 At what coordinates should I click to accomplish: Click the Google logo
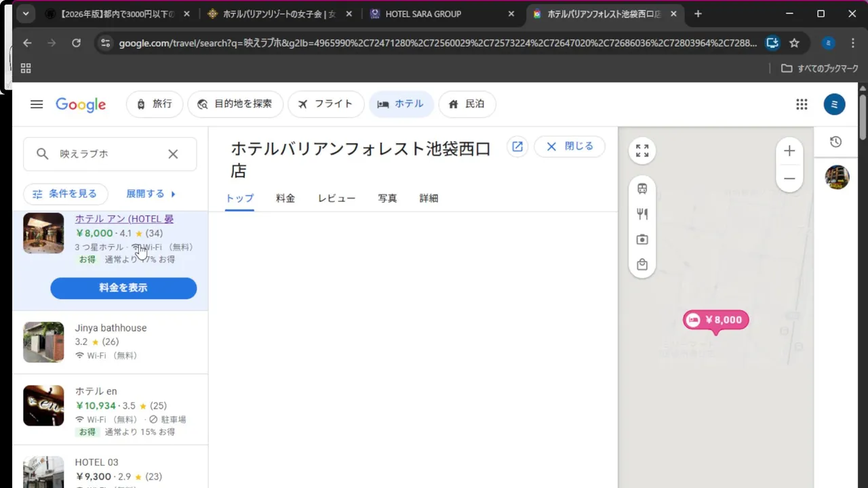[81, 104]
